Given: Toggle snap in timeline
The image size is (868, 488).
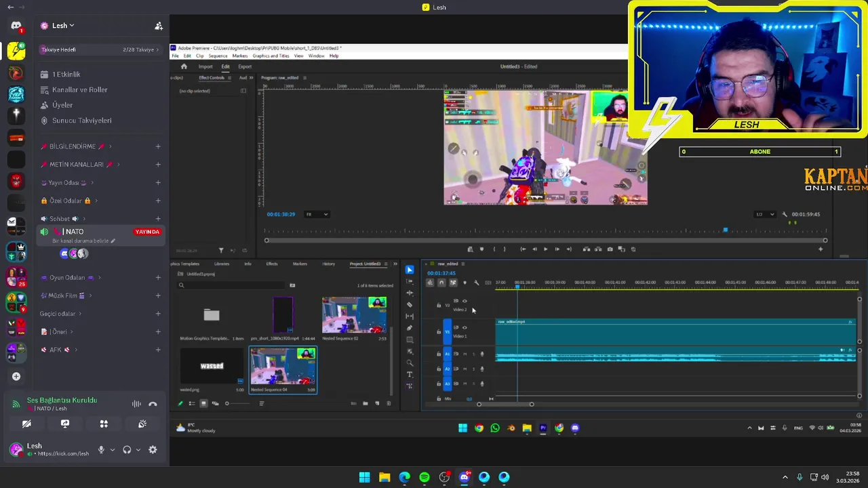Looking at the screenshot, I should point(441,283).
